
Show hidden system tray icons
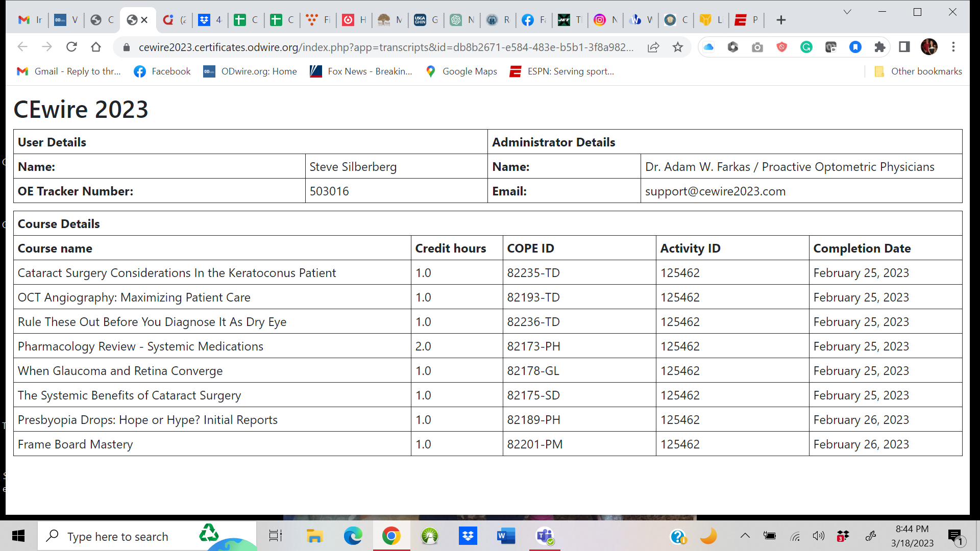[x=745, y=536]
